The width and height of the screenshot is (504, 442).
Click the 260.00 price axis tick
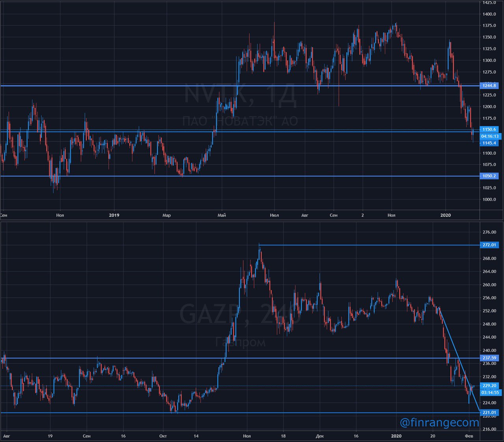coord(489,285)
